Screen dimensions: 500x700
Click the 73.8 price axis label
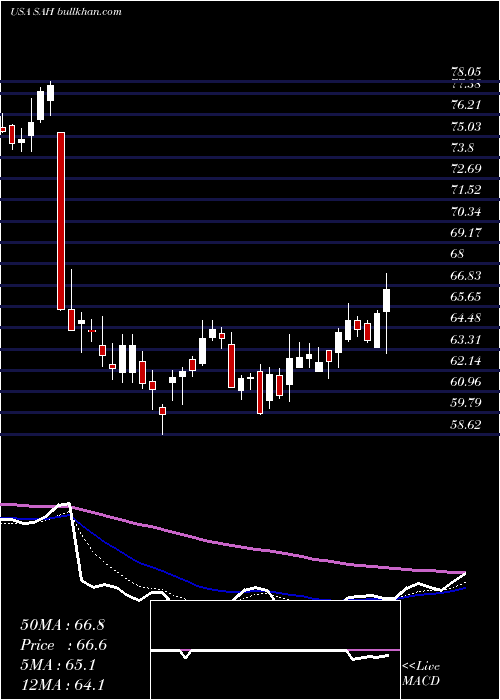[462, 147]
